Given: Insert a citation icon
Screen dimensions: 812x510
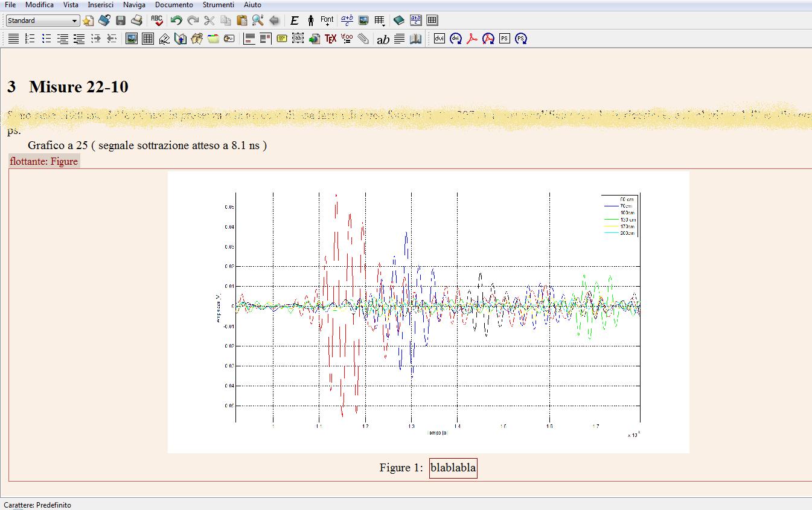Looking at the screenshot, I should point(197,39).
